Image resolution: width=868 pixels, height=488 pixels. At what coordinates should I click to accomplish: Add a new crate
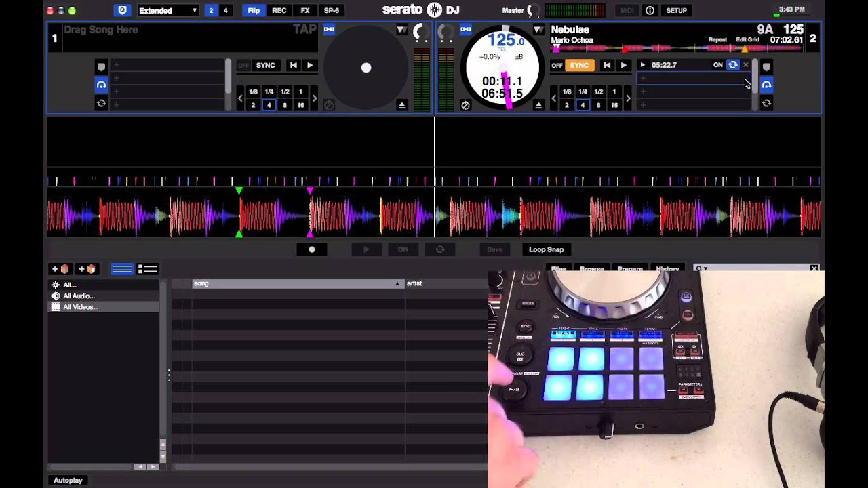pos(60,269)
